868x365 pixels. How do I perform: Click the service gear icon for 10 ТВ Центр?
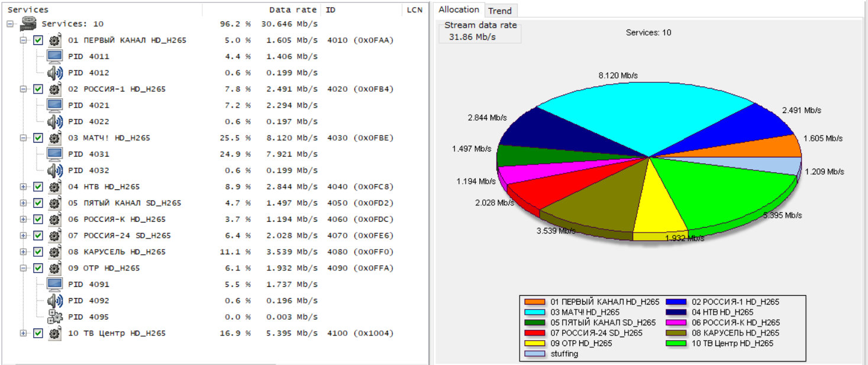[54, 333]
